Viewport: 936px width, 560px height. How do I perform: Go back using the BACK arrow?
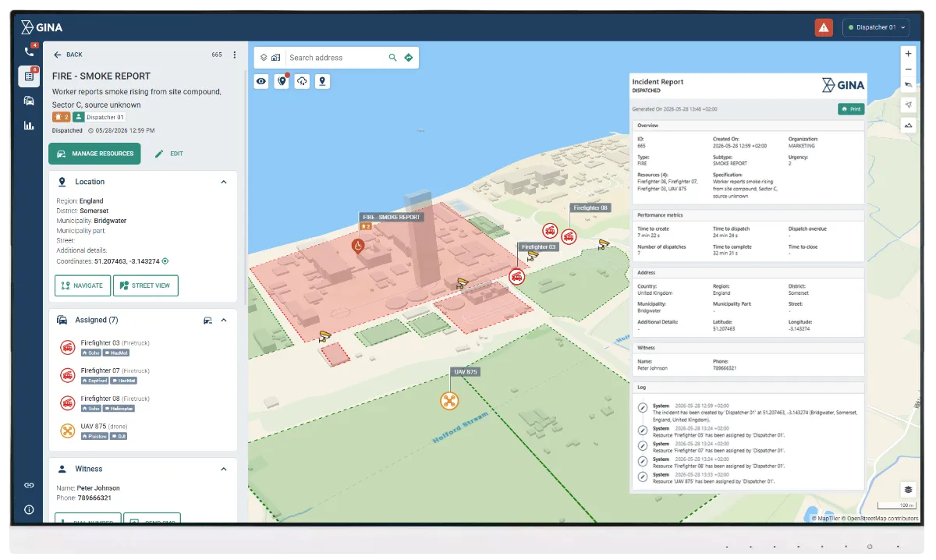point(68,55)
